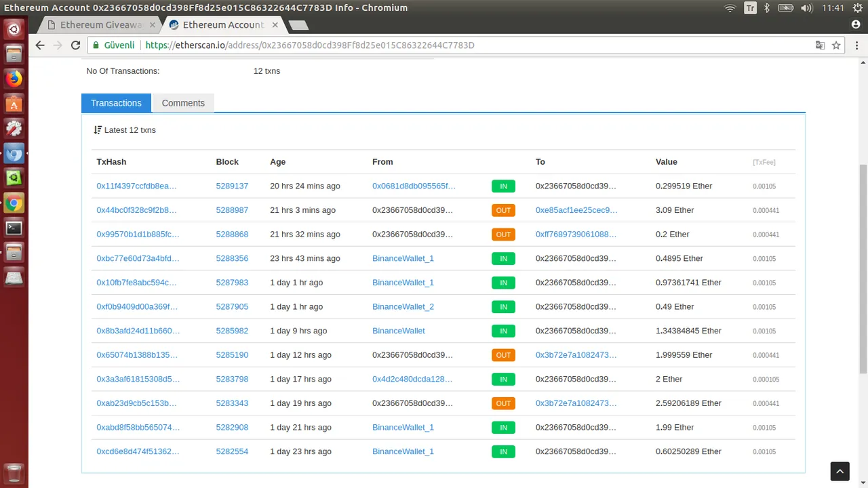Click the OUT badge in block 5283343 row
This screenshot has height=488, width=868.
[x=503, y=403]
